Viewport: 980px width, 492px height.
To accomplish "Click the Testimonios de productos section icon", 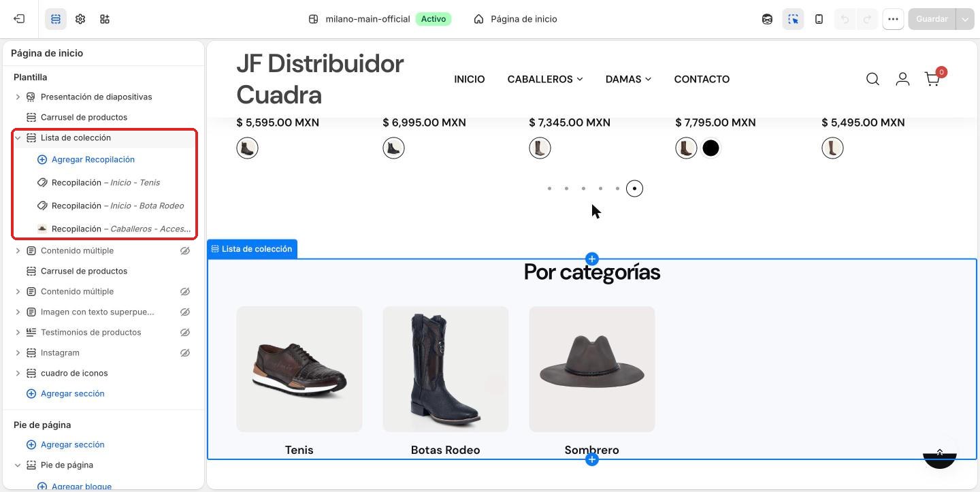I will (x=31, y=332).
